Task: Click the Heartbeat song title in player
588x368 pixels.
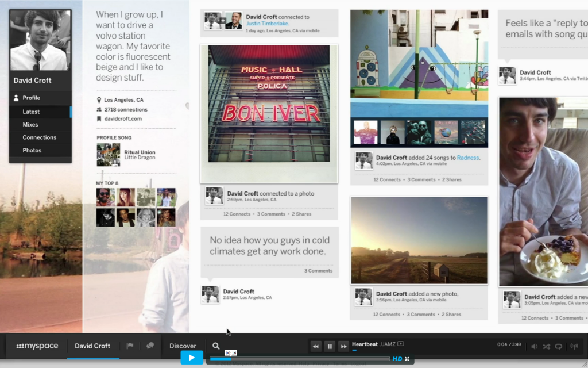Action: click(365, 344)
